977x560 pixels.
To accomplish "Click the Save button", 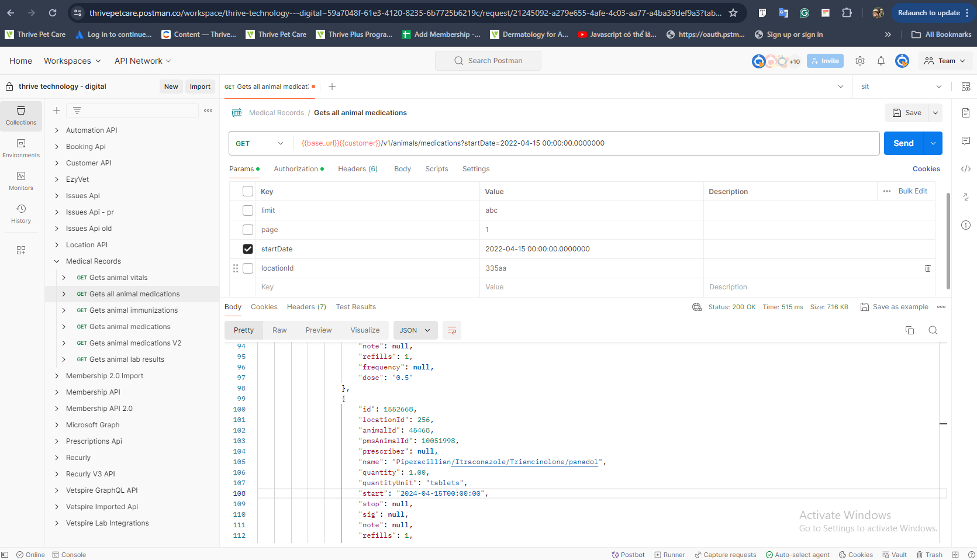I will pos(907,113).
